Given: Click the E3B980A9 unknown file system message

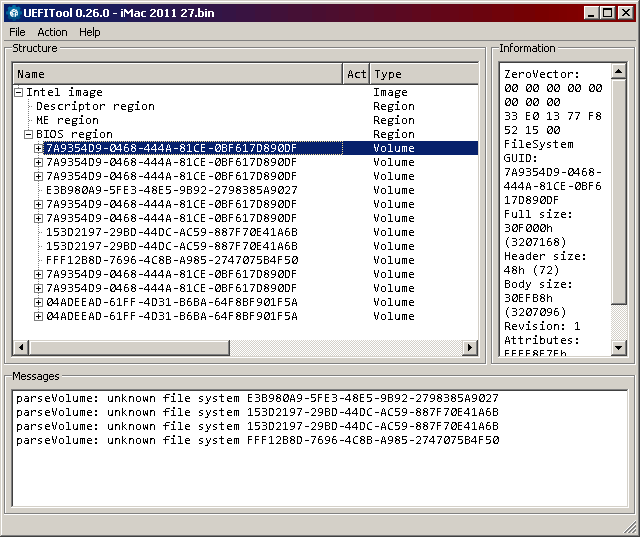Looking at the screenshot, I should (x=258, y=398).
